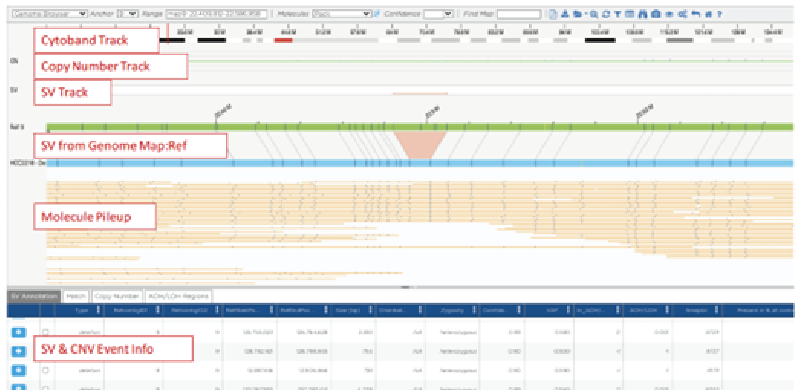Sort by the Zygosity column header
Viewport: 801px width, 391px height.
pos(451,310)
